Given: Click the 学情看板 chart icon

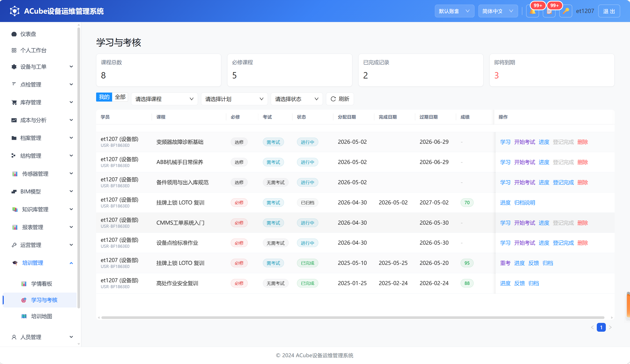Looking at the screenshot, I should [24, 284].
